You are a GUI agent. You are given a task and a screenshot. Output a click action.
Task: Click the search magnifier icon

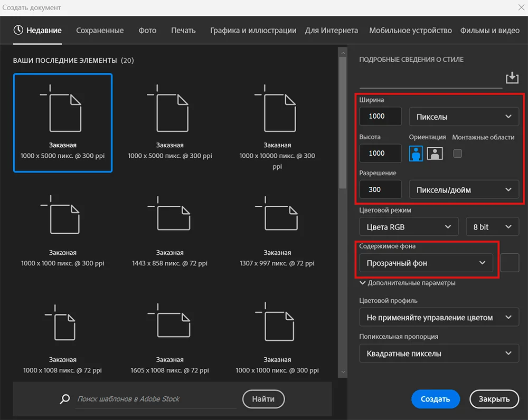[64, 399]
